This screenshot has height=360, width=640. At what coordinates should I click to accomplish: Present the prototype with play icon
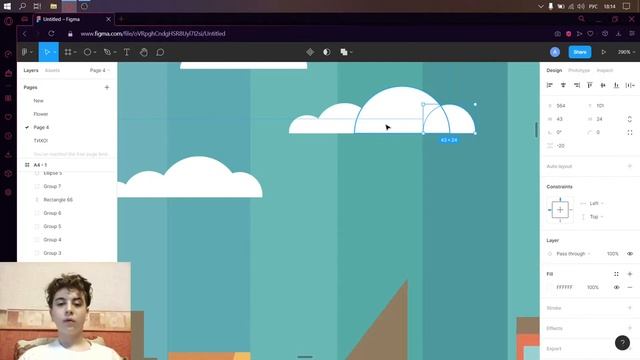(603, 52)
